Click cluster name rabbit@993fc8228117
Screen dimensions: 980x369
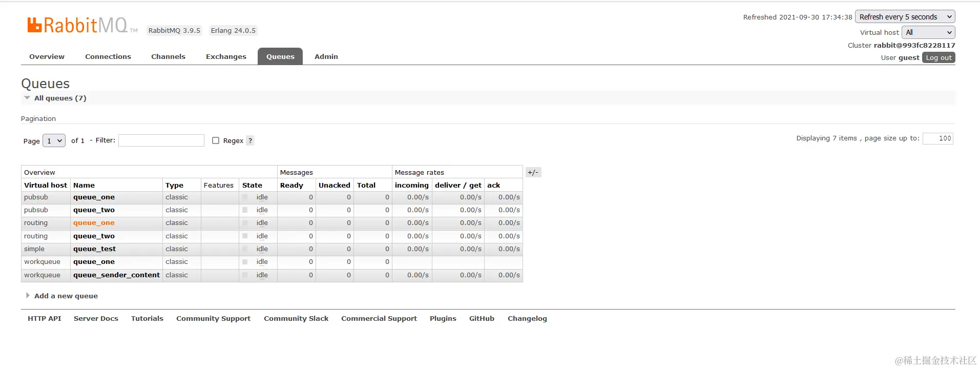[914, 45]
